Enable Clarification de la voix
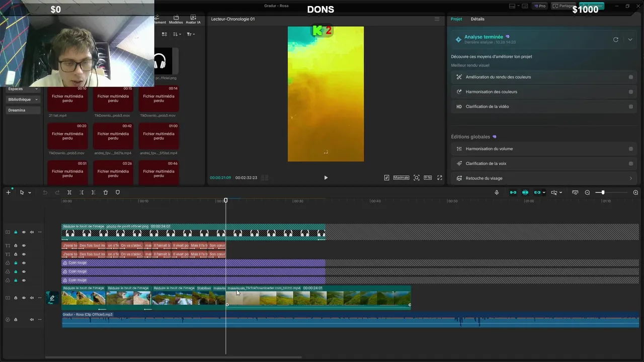This screenshot has height=362, width=644. pyautogui.click(x=631, y=163)
